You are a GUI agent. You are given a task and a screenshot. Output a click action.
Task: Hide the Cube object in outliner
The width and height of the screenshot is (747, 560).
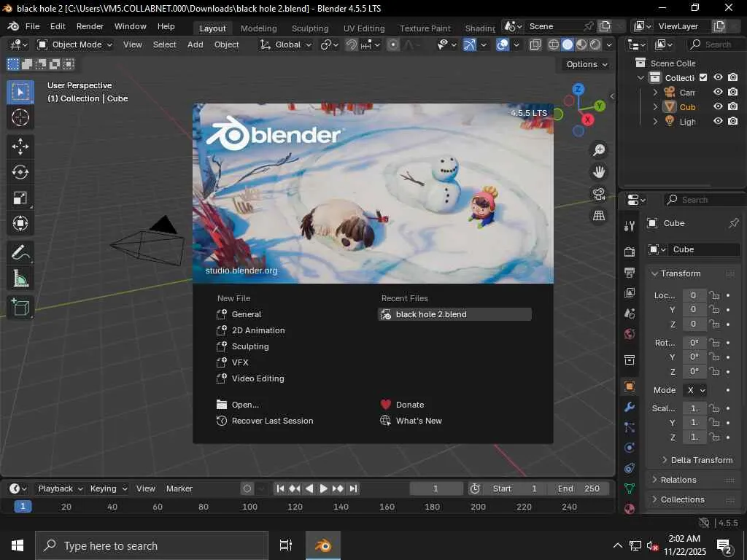[x=718, y=107]
